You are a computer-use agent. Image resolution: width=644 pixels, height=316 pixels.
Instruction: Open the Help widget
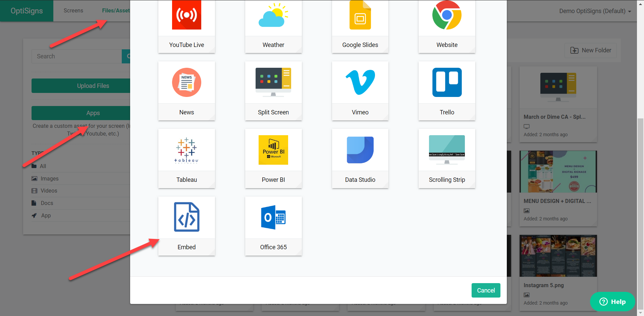pos(612,302)
